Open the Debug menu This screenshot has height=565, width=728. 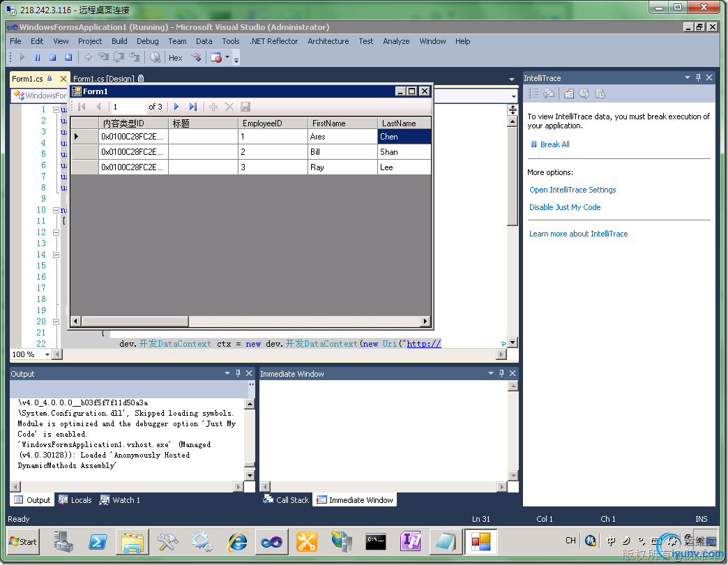click(x=147, y=41)
